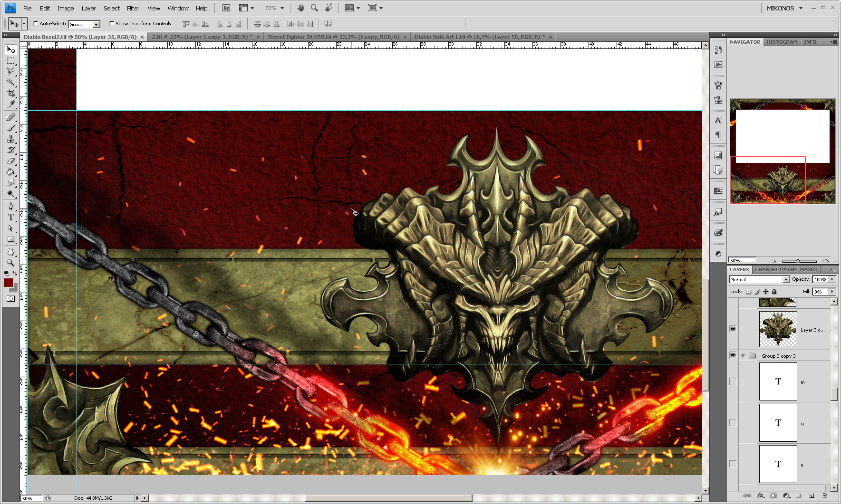Open the Fill slider arrow
This screenshot has height=504, width=841.
pos(832,292)
